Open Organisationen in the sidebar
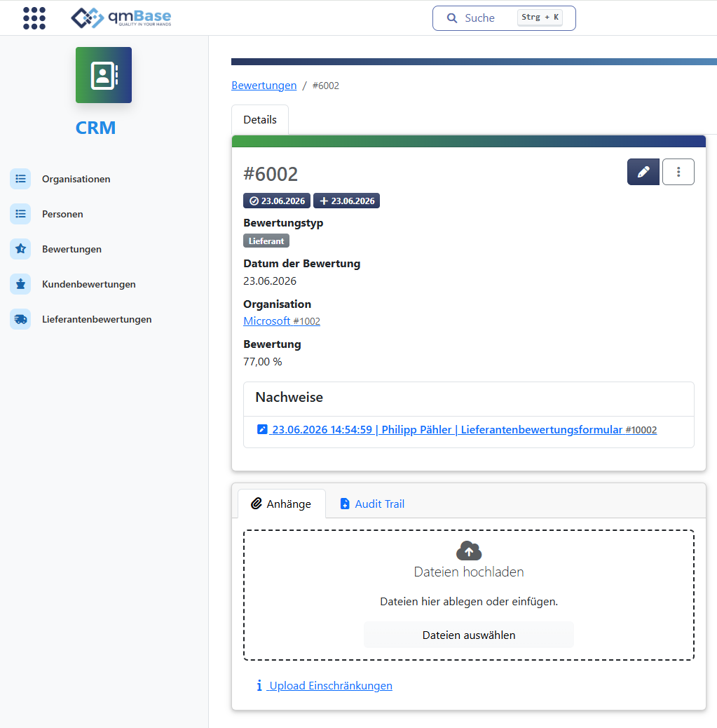This screenshot has width=717, height=728. pyautogui.click(x=76, y=180)
